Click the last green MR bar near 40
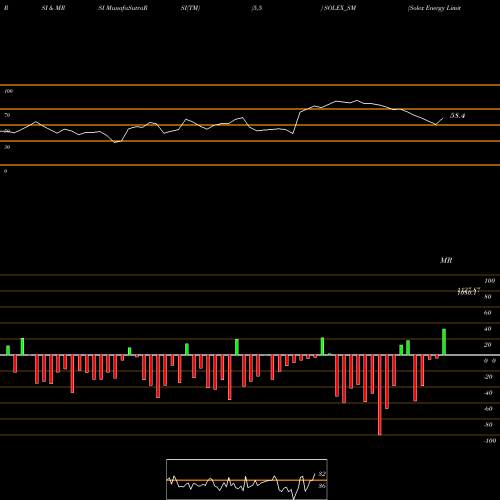Viewport: 500px width, 500px height. (x=444, y=342)
